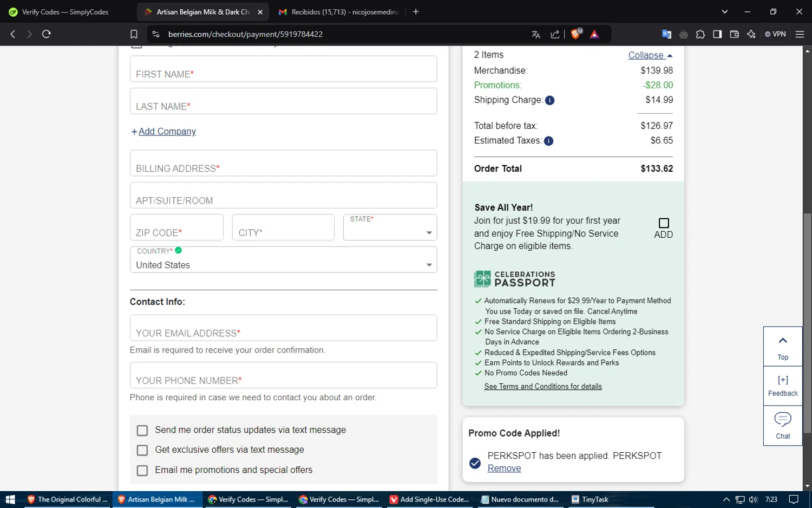Show hidden system tray icons
This screenshot has width=812, height=508.
[x=726, y=499]
